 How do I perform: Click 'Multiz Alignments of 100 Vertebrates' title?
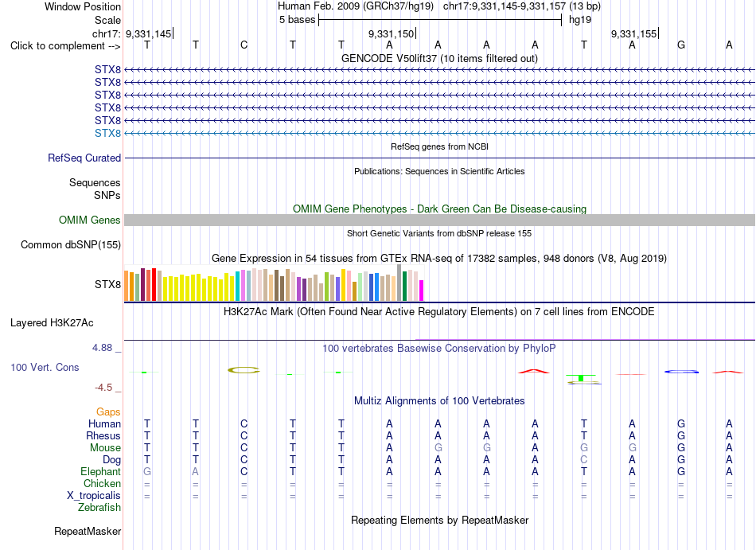(439, 401)
